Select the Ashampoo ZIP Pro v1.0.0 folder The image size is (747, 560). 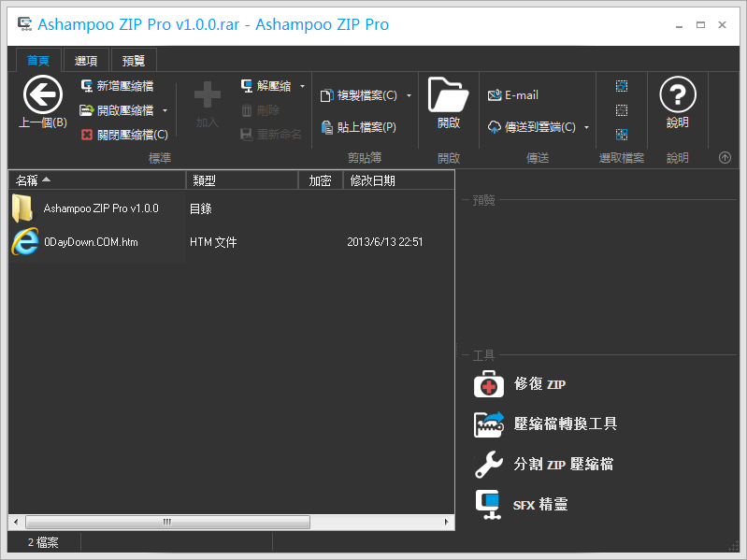[101, 208]
